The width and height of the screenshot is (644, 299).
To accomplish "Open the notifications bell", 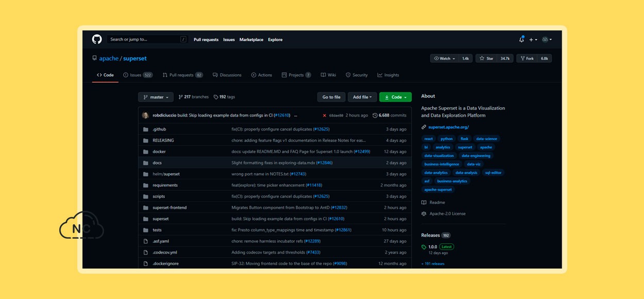I will click(521, 39).
